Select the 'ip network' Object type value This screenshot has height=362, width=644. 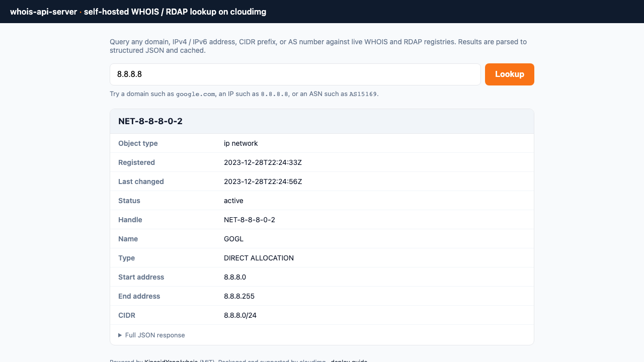pos(241,143)
